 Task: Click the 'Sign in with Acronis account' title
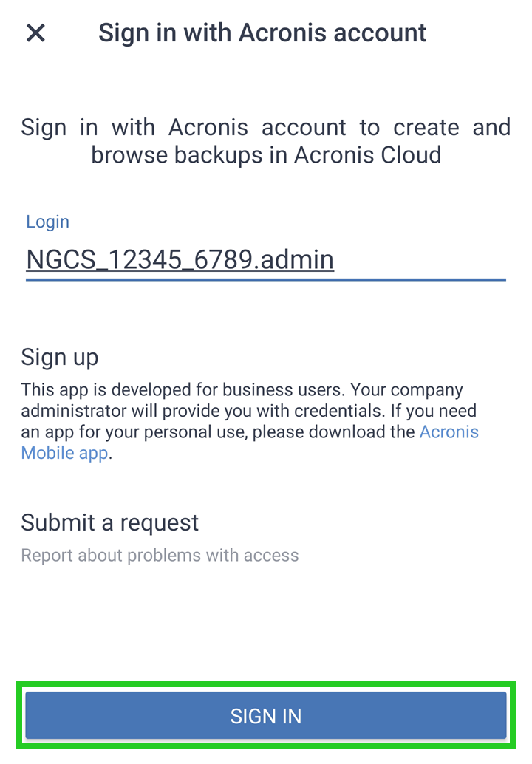click(x=262, y=33)
